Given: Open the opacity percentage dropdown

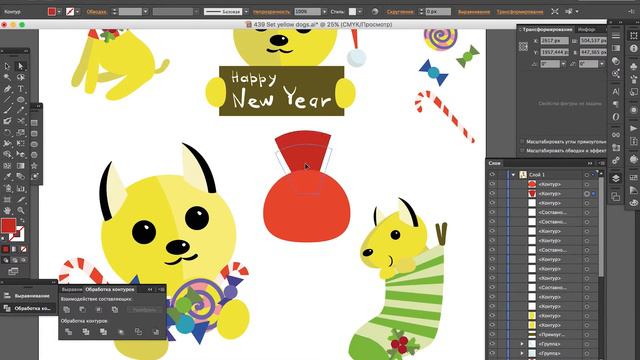Looking at the screenshot, I should [324, 12].
